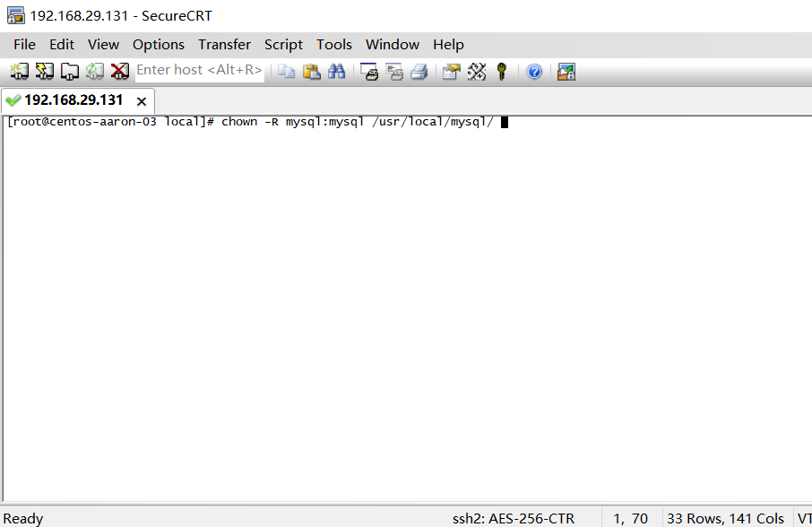Viewport: 812px width, 527px height.
Task: Click the blue Help question icon
Action: pos(534,72)
